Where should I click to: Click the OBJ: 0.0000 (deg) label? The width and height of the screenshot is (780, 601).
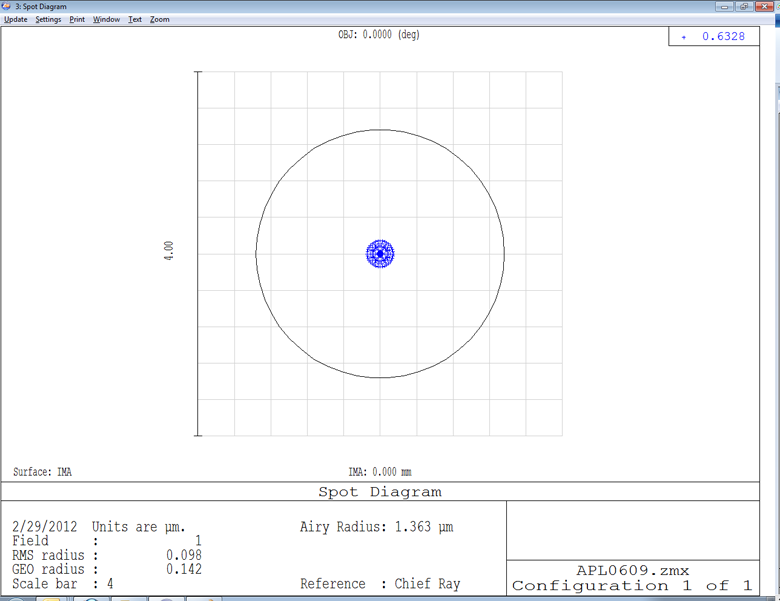379,35
